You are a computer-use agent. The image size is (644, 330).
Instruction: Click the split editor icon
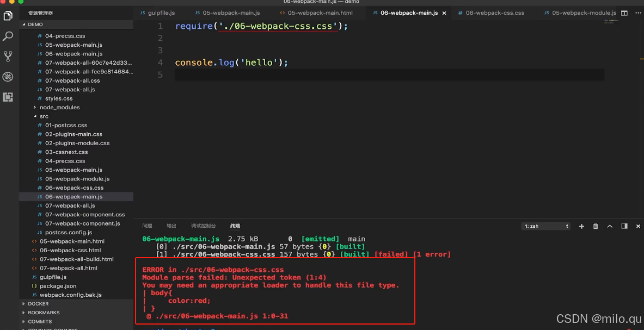tap(624, 13)
